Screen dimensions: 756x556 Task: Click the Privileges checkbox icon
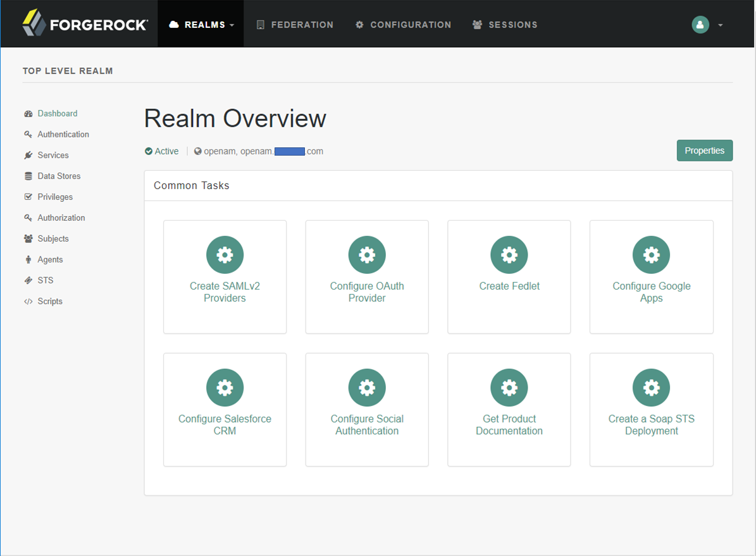[x=28, y=197]
